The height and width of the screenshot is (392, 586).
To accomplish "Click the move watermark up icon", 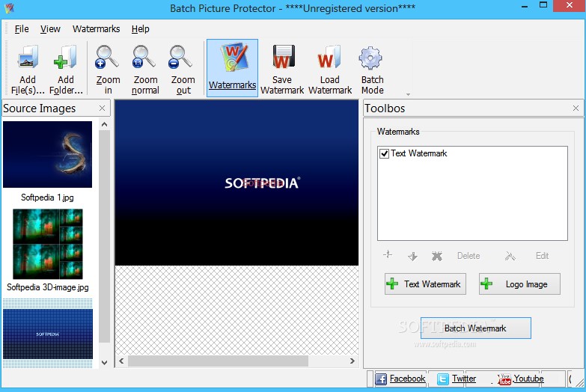I will click(388, 255).
